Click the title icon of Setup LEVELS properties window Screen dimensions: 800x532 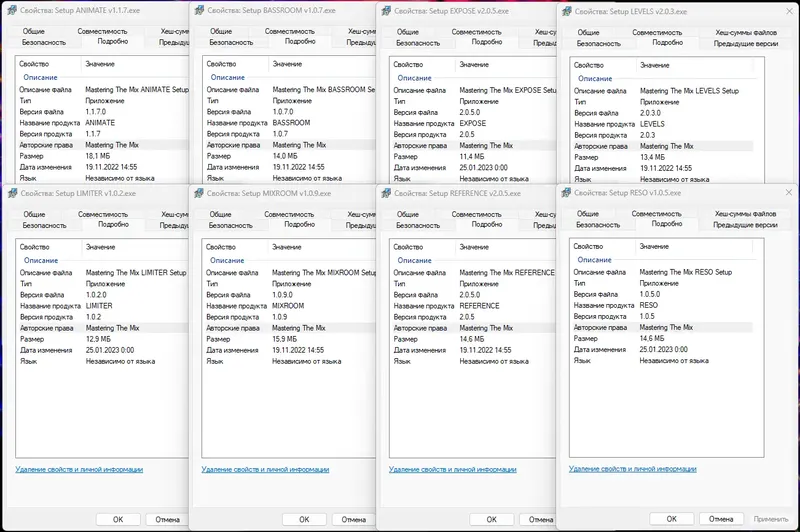[567, 11]
